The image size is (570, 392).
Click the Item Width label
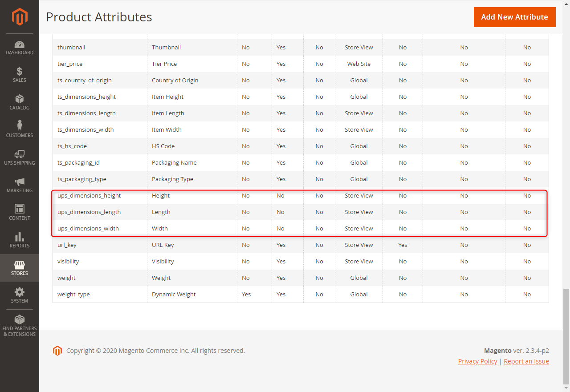167,129
